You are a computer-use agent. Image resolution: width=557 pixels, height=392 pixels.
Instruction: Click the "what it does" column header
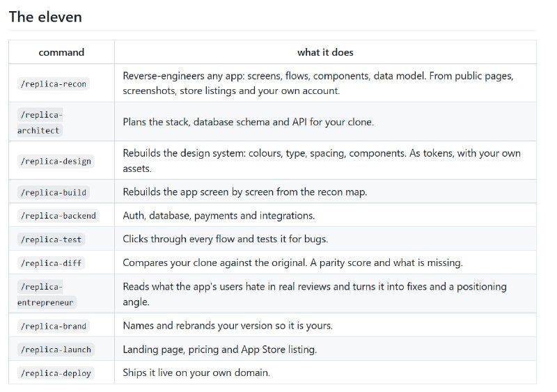pyautogui.click(x=325, y=52)
